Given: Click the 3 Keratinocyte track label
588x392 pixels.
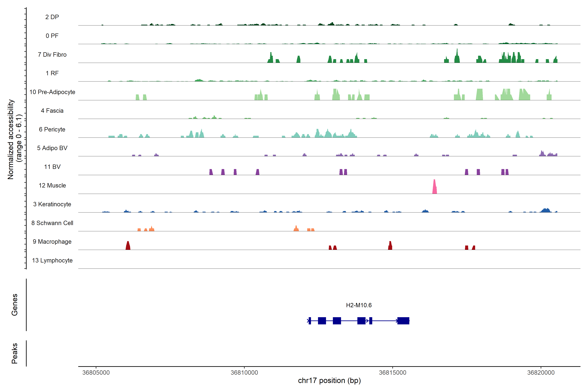Looking at the screenshot, I should (52, 204).
